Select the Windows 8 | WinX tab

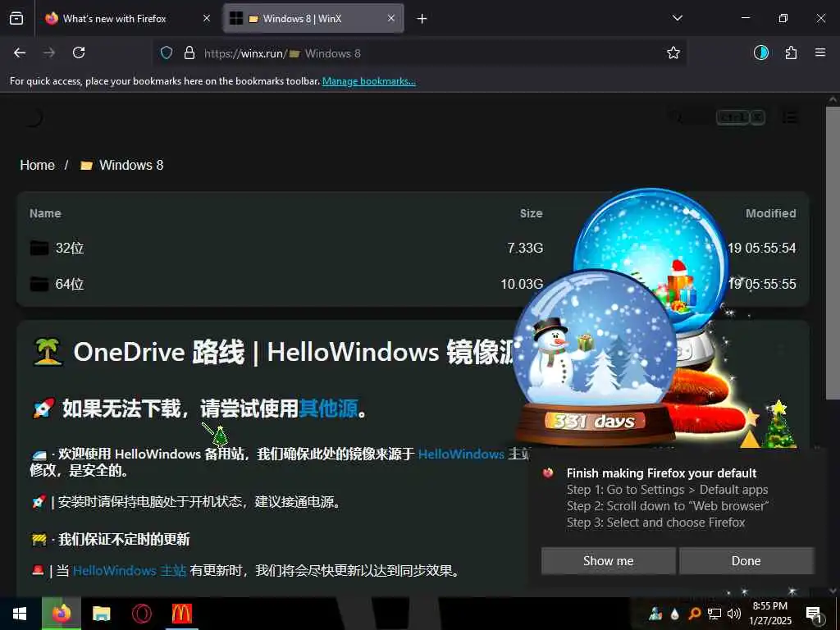tap(313, 18)
